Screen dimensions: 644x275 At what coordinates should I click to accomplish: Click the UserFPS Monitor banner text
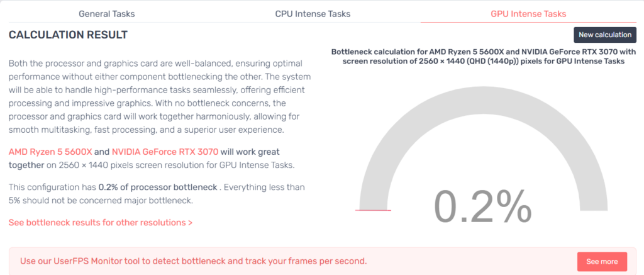(x=193, y=261)
